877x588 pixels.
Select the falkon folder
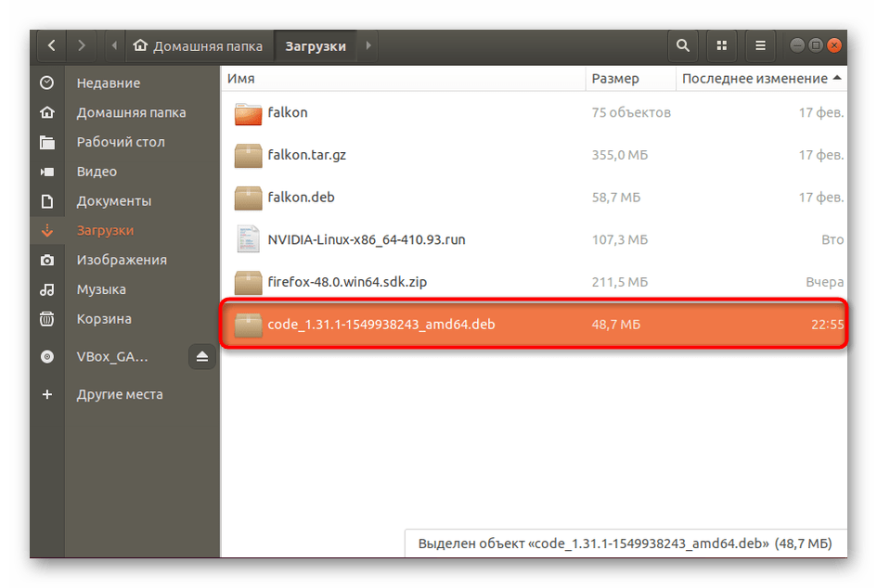point(535,112)
